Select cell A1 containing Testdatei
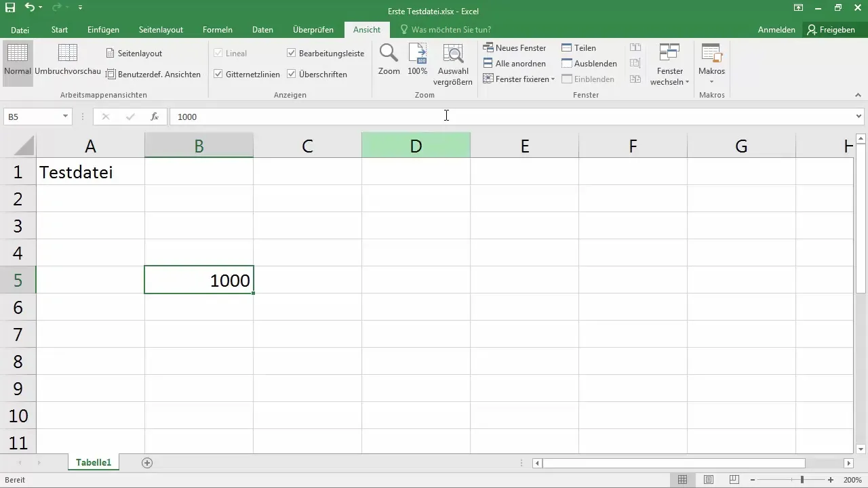868x488 pixels. pos(90,171)
